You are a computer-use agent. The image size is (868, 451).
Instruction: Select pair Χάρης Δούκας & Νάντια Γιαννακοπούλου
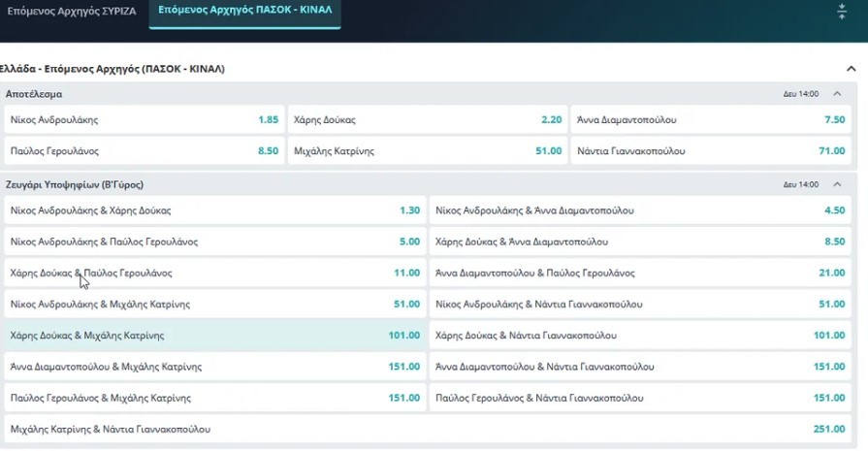(x=640, y=336)
